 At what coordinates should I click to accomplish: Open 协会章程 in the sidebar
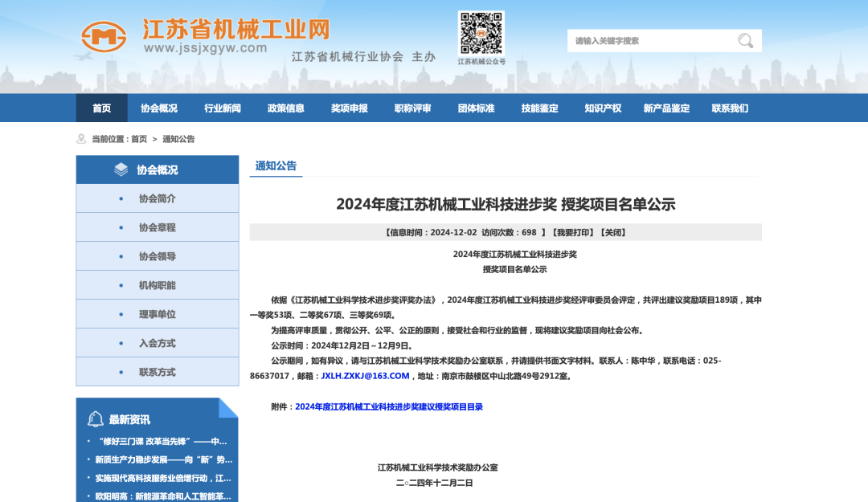click(x=157, y=227)
